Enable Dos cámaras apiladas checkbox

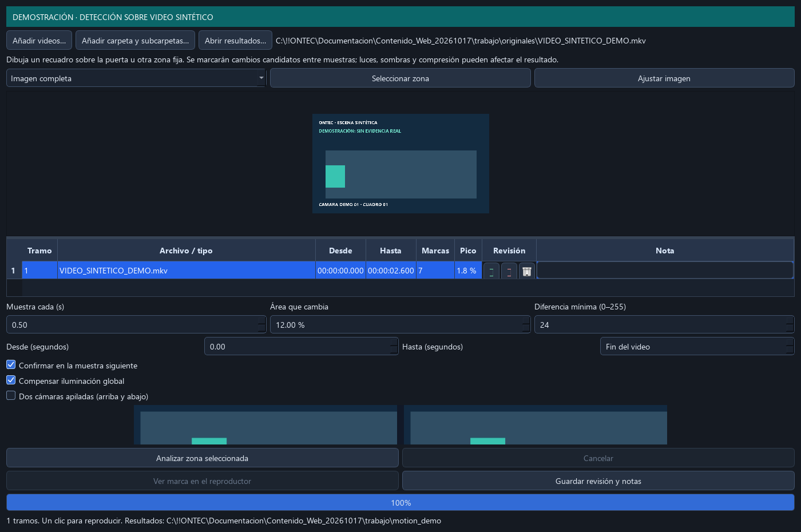pos(11,395)
